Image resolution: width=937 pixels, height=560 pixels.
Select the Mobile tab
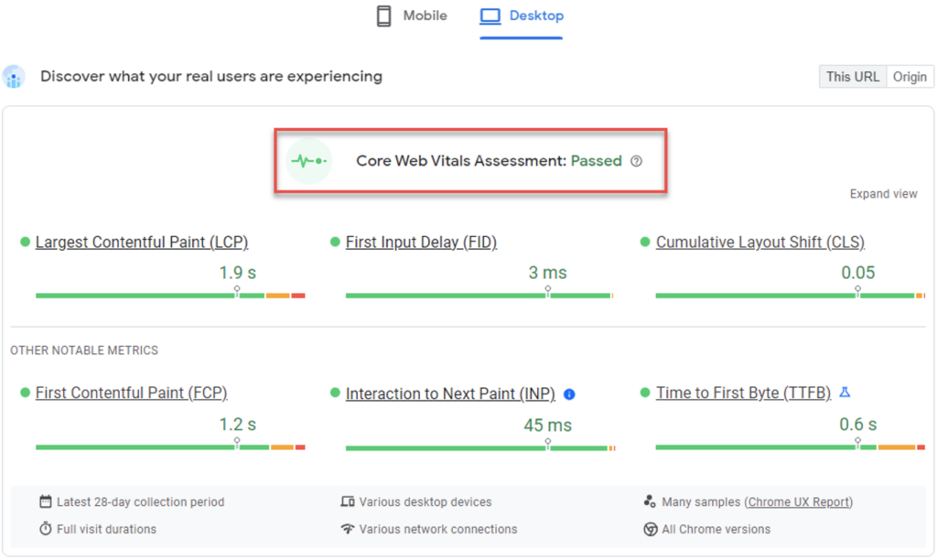pyautogui.click(x=410, y=16)
